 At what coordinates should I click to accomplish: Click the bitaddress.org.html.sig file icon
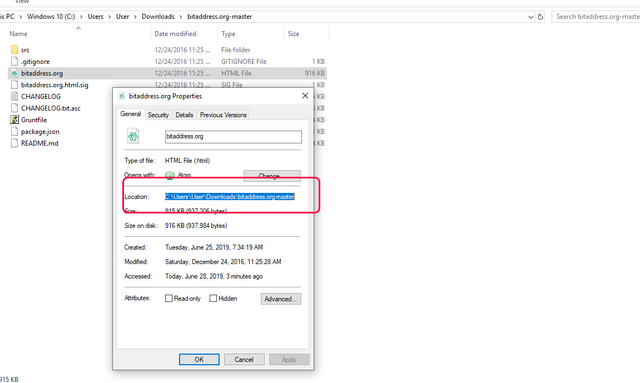click(x=14, y=85)
